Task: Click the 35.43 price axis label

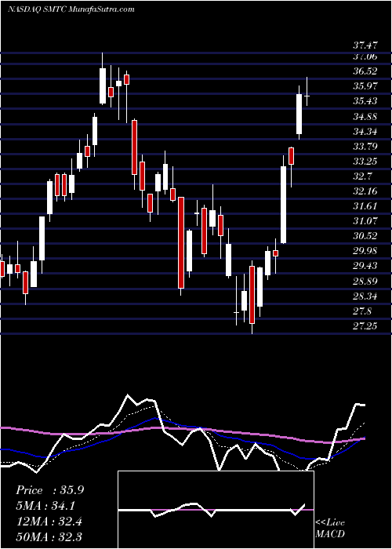Action: pyautogui.click(x=365, y=101)
